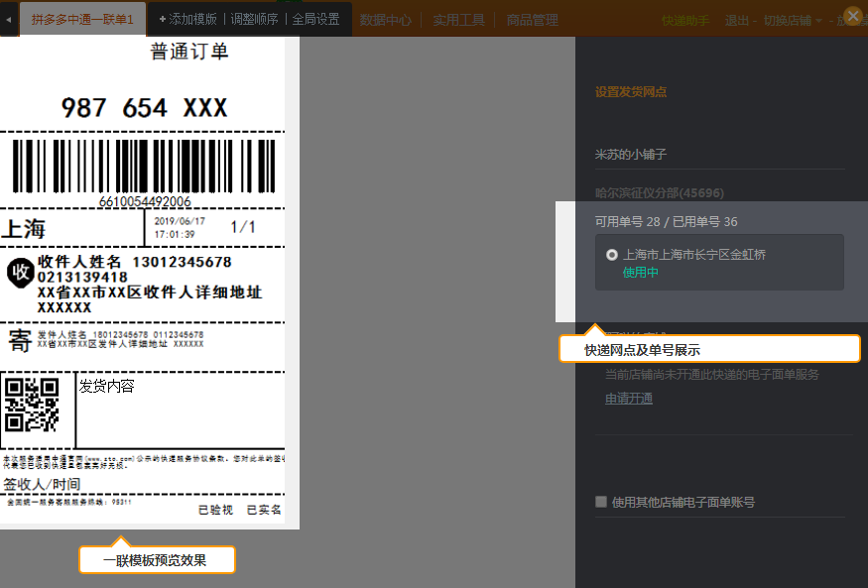Click the left arrow beside the template tabs

(9, 19)
